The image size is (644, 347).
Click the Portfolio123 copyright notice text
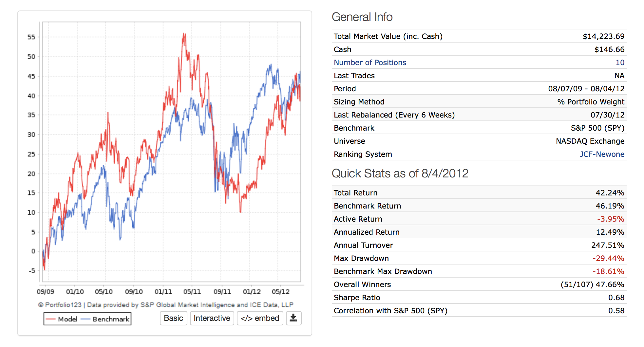click(165, 305)
